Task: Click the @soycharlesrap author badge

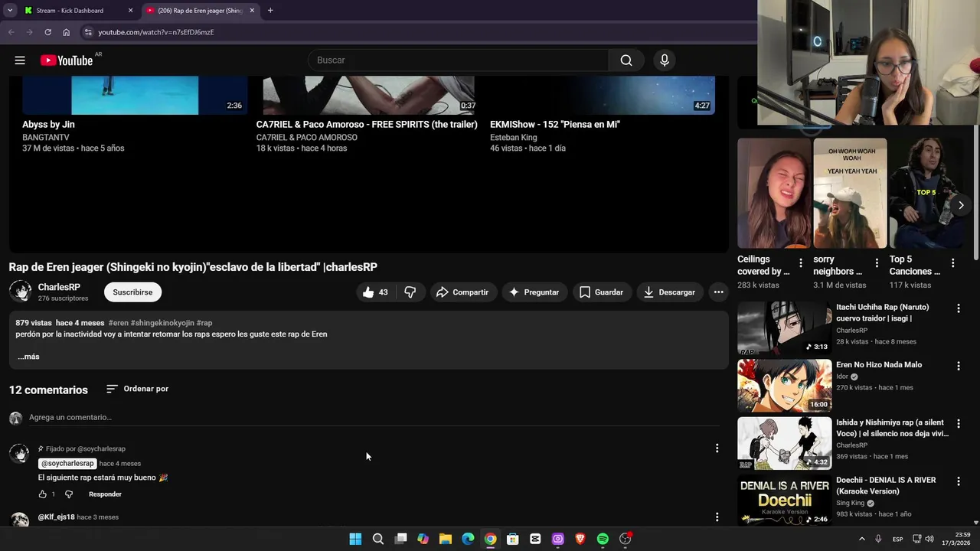Action: click(x=67, y=464)
